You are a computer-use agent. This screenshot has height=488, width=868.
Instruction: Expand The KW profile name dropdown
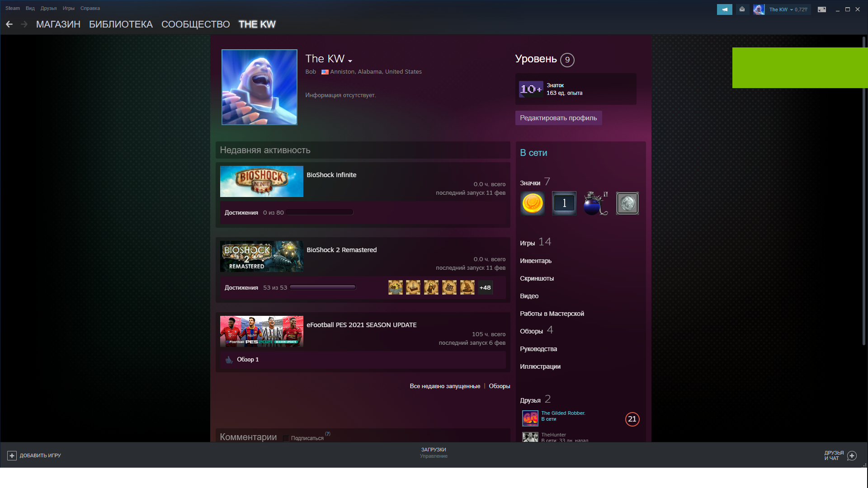click(350, 61)
